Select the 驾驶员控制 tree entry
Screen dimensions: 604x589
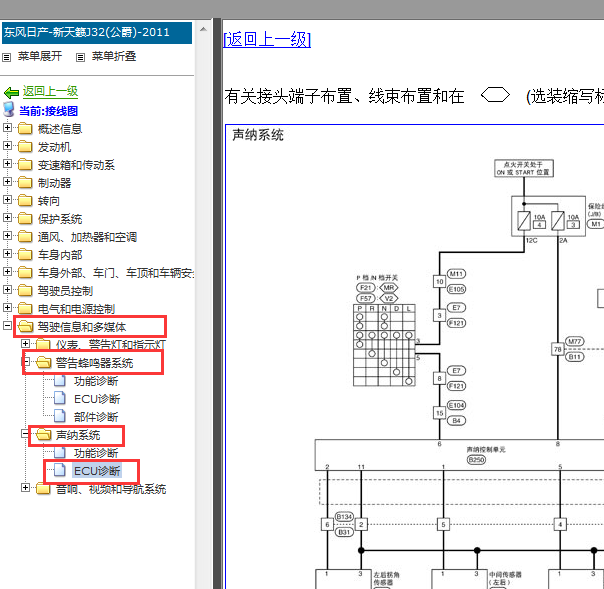click(x=65, y=290)
